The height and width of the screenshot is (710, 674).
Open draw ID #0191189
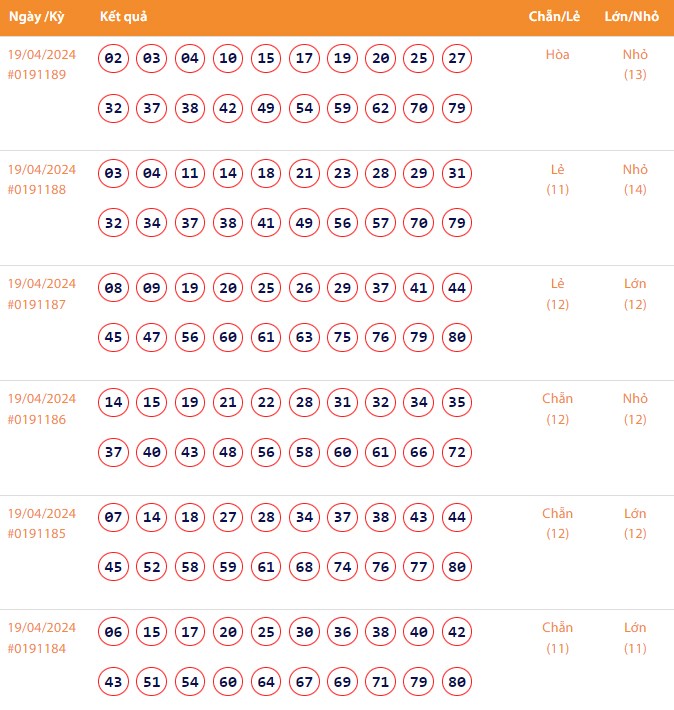coord(37,74)
